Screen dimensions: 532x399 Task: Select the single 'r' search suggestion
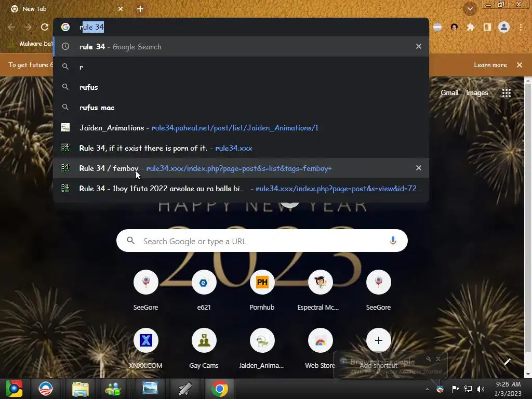click(241, 67)
